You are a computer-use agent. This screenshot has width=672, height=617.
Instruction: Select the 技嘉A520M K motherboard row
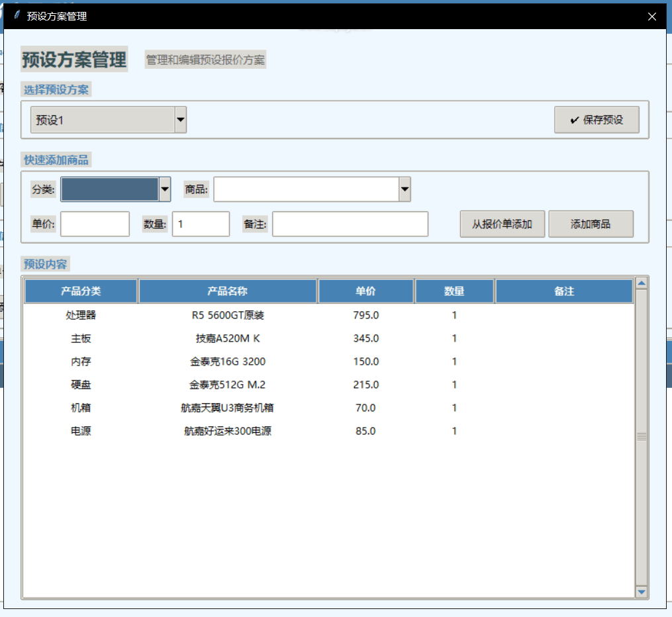(x=228, y=338)
